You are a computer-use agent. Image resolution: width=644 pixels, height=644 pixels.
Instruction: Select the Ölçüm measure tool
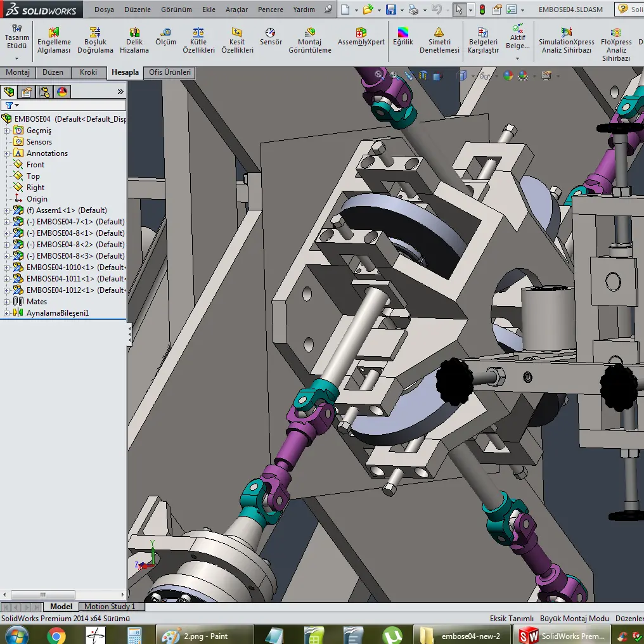(165, 37)
